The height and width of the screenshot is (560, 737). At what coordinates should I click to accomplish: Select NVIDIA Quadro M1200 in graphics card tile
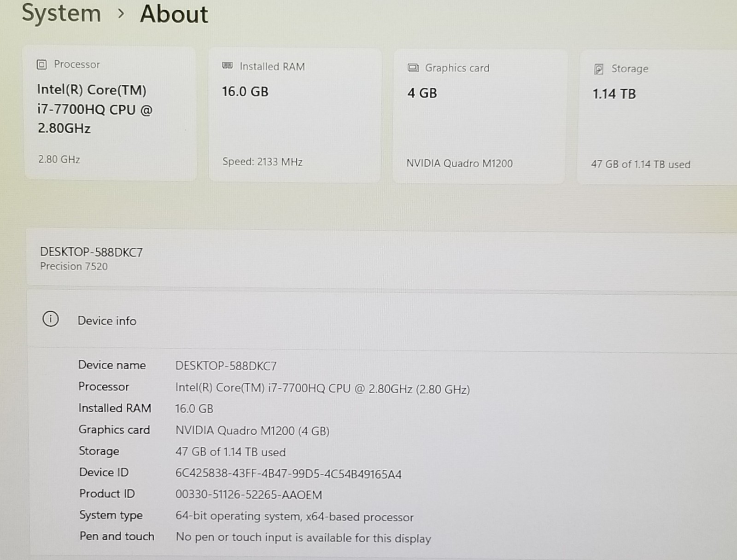point(459,163)
